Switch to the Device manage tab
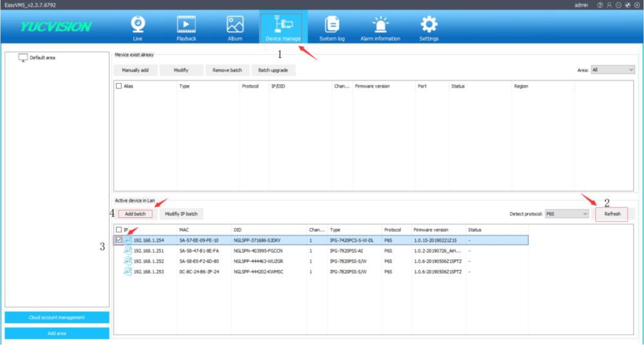644x345 pixels. 281,27
